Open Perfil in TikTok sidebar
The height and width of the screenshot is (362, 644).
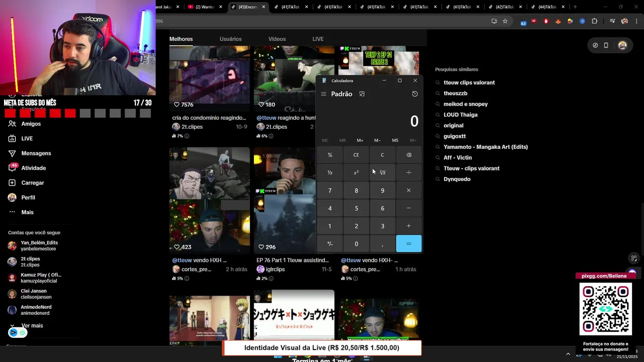tap(28, 198)
